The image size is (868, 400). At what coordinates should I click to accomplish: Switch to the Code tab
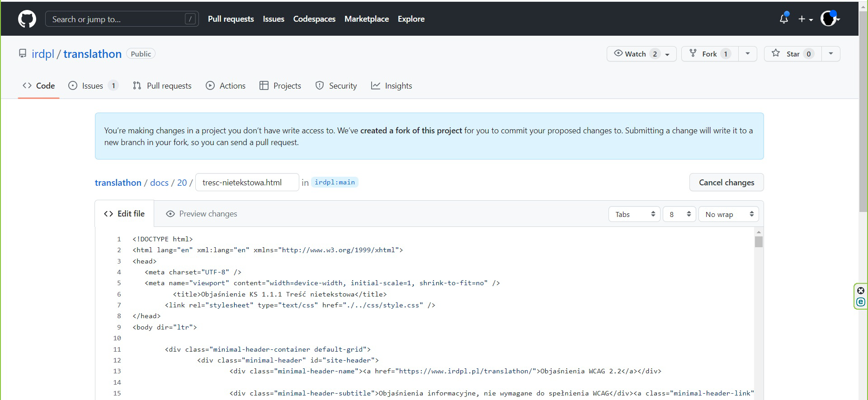tap(39, 86)
